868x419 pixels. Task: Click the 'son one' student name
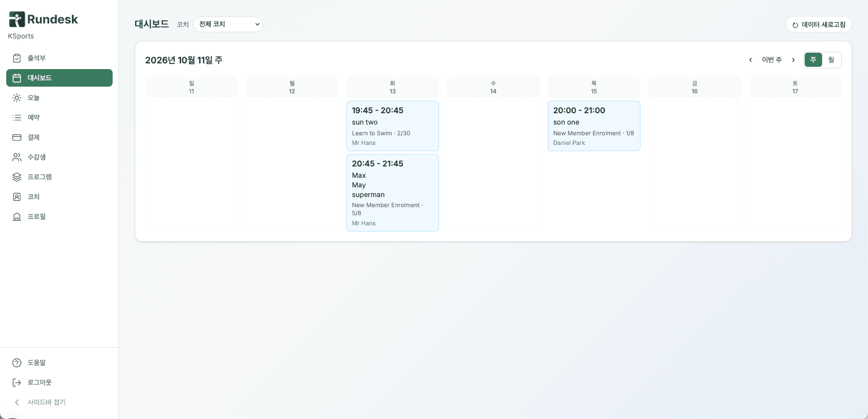566,122
